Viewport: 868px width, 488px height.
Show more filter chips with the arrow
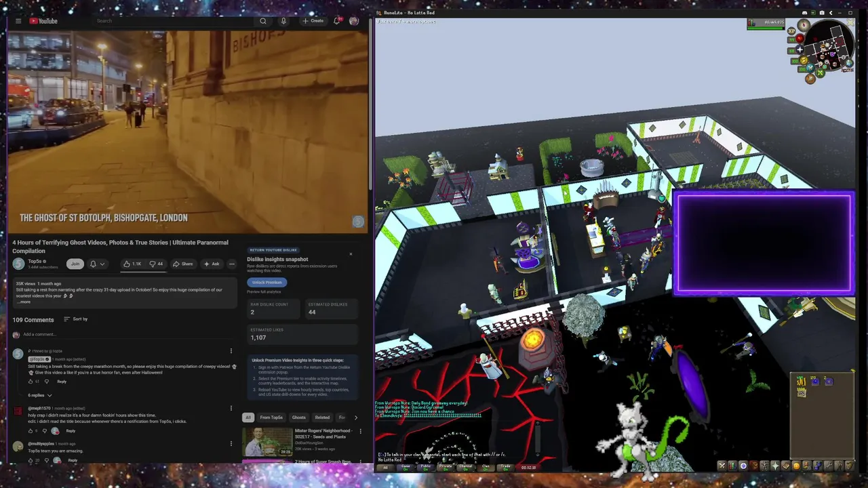(x=356, y=418)
